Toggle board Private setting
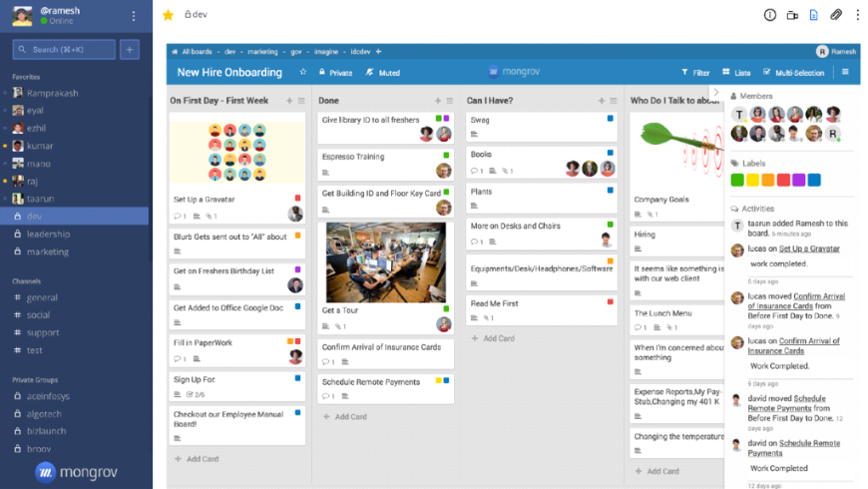The height and width of the screenshot is (489, 868). pos(336,73)
